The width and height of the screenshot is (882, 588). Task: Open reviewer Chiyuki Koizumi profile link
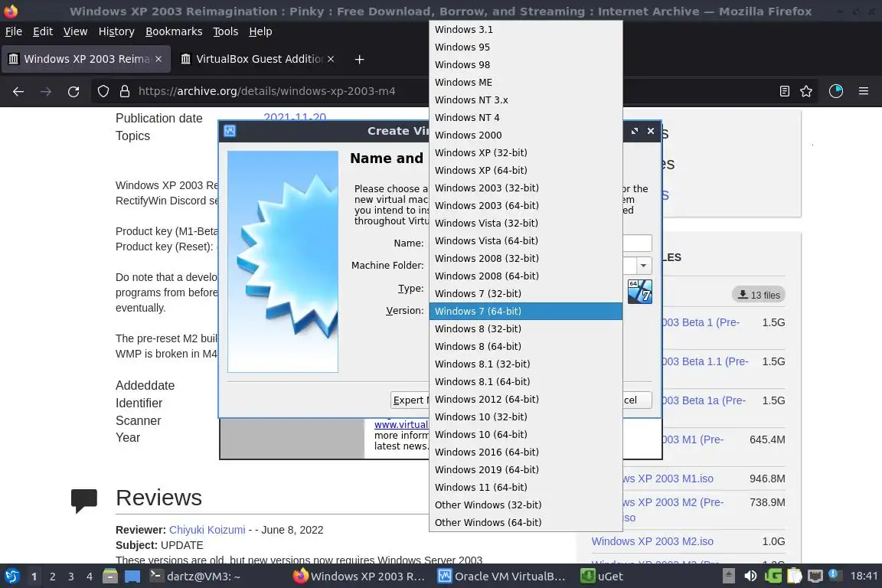coord(207,530)
